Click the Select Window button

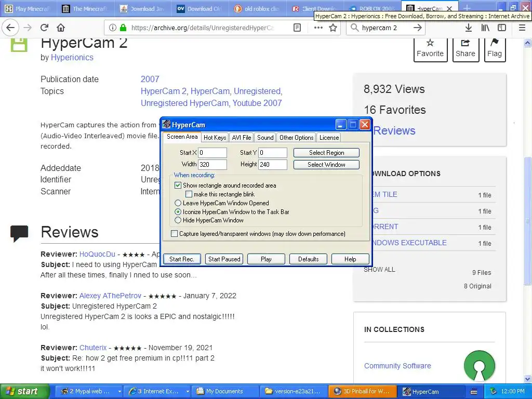pyautogui.click(x=326, y=165)
